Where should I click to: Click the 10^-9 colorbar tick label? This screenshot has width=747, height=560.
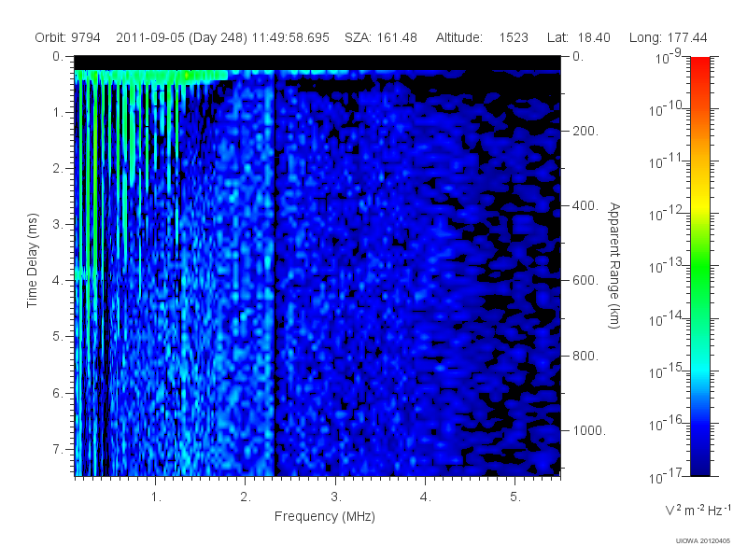670,57
